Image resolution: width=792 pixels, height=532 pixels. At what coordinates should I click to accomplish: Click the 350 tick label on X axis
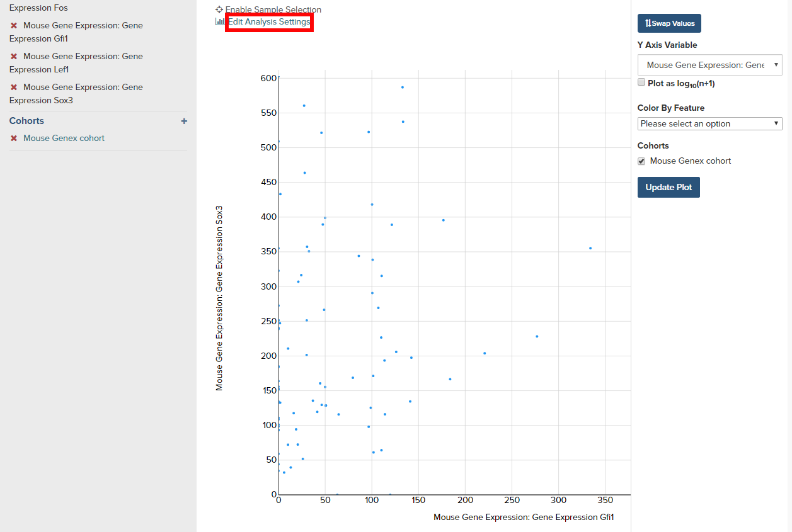coord(605,500)
